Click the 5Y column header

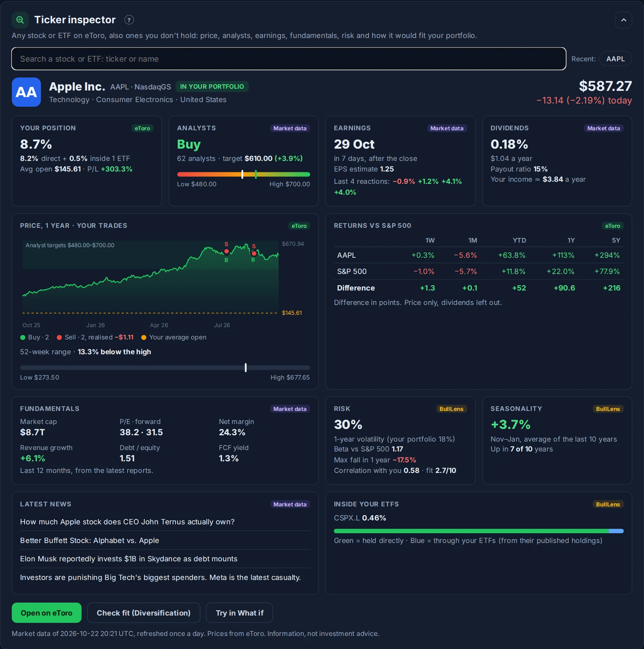(616, 240)
